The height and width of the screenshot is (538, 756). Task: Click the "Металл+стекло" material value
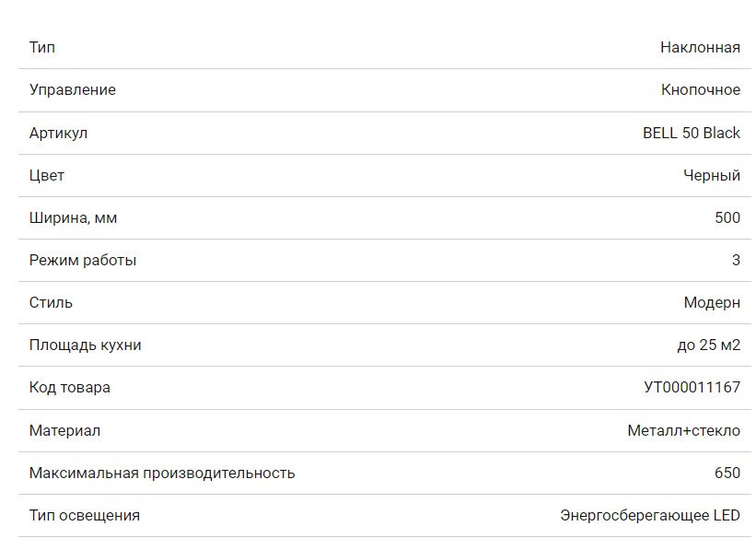tap(684, 430)
